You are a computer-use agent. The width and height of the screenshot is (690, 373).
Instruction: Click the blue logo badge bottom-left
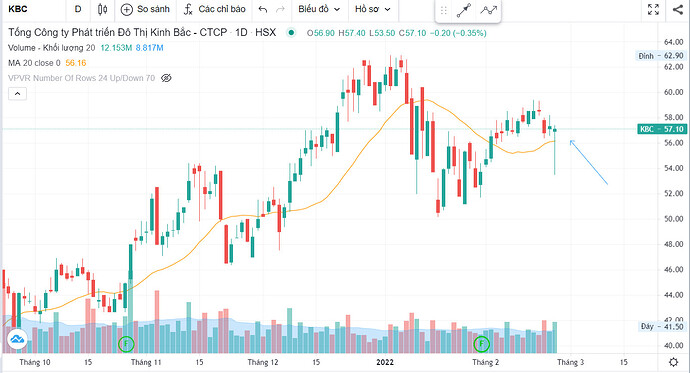(17, 339)
